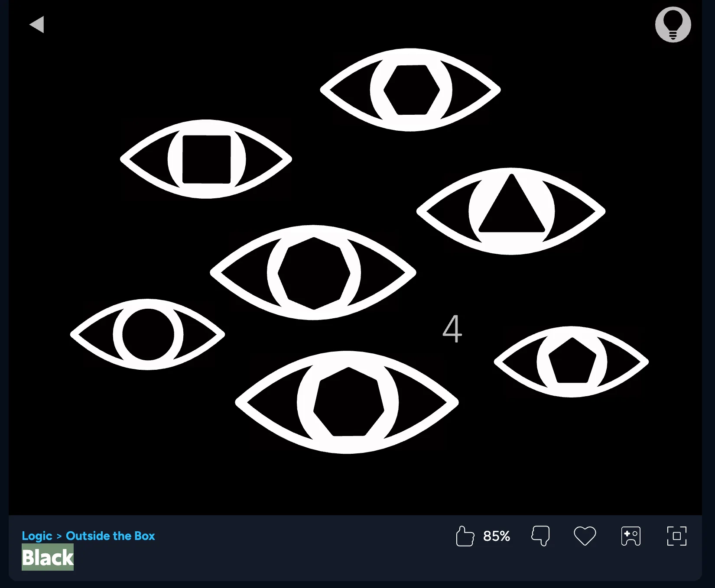
Task: Click the number 4 level indicator
Action: (452, 329)
